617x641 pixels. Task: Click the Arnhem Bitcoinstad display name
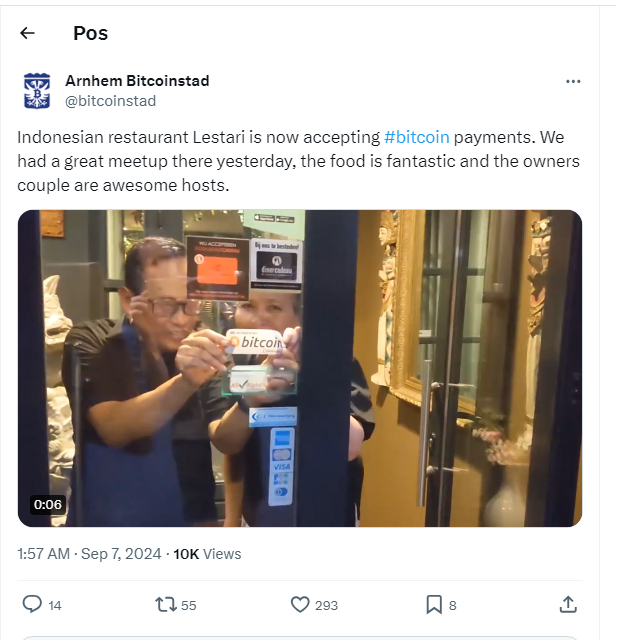click(x=137, y=81)
